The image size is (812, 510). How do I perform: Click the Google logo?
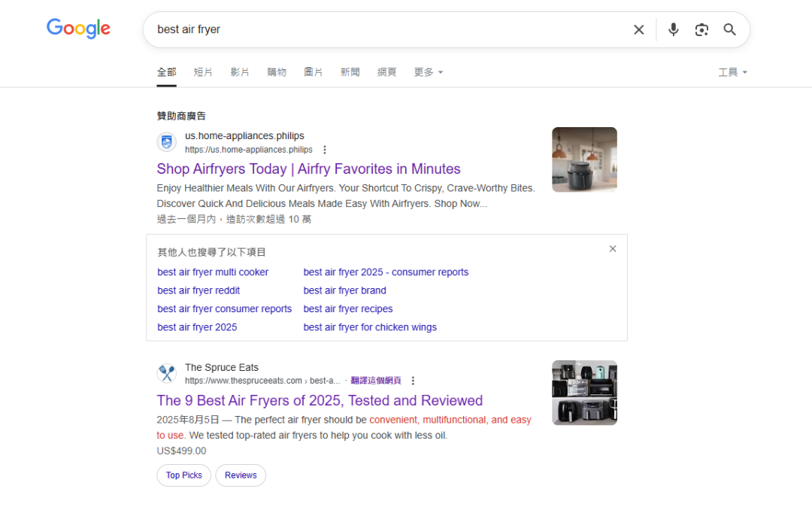click(x=78, y=29)
